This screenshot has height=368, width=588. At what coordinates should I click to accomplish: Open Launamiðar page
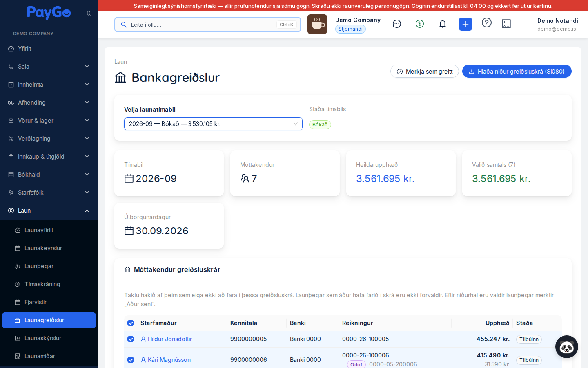click(x=49, y=356)
